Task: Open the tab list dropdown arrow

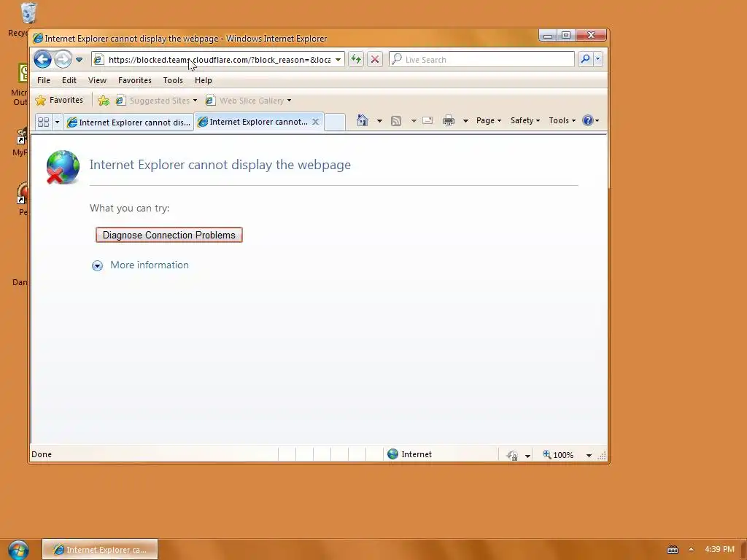Action: (57, 122)
